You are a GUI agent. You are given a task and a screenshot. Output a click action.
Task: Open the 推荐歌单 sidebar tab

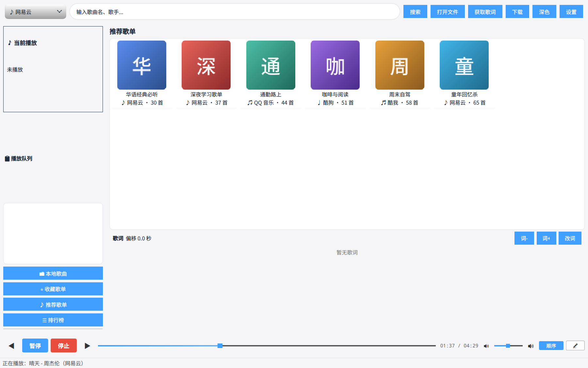click(x=53, y=305)
